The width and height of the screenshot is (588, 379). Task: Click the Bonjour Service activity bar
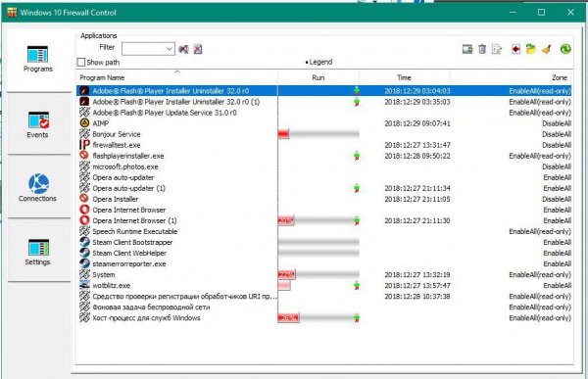click(x=318, y=134)
